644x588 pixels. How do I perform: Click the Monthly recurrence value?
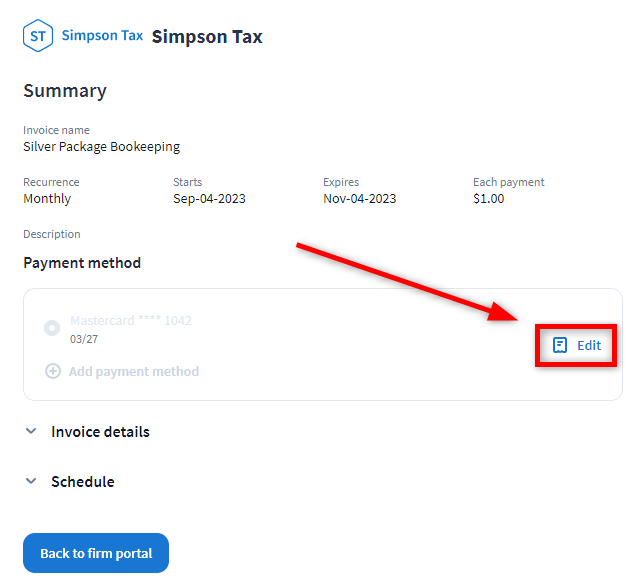click(x=47, y=198)
